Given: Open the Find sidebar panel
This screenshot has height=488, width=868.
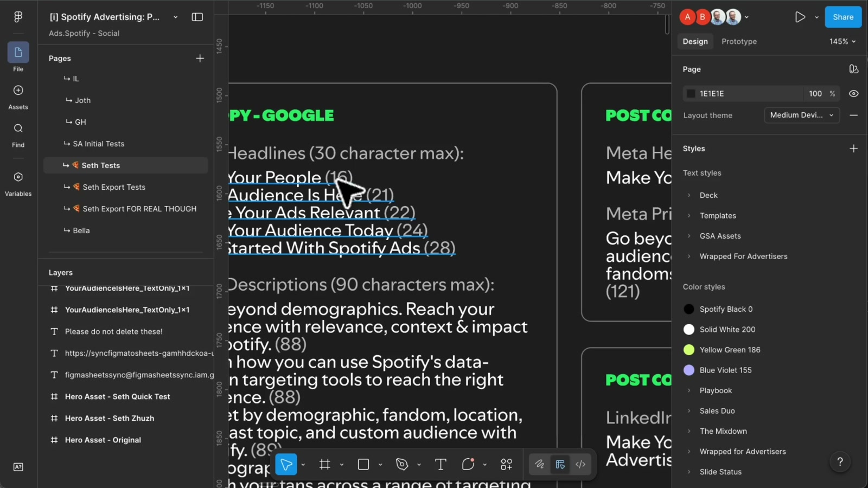Looking at the screenshot, I should point(18,135).
